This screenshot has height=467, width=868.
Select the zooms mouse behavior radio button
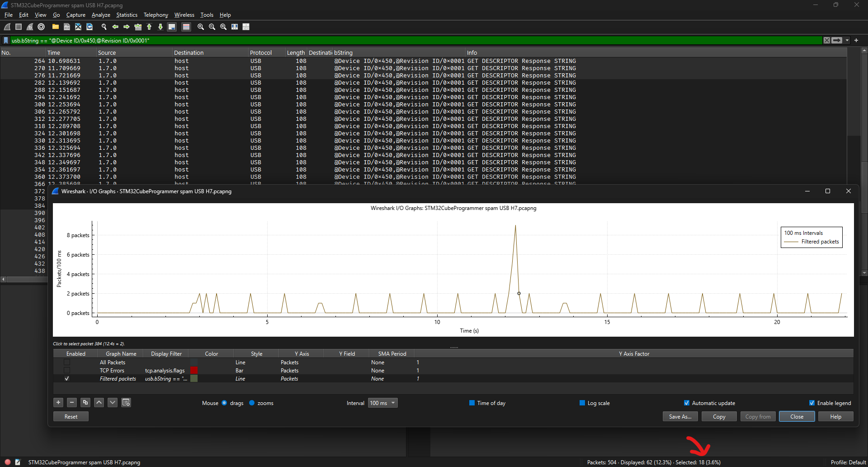click(252, 403)
